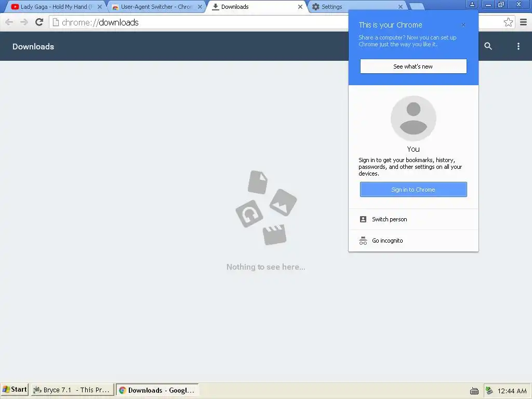This screenshot has height=399, width=532.
Task: Choose Switch person
Action: tap(413, 219)
